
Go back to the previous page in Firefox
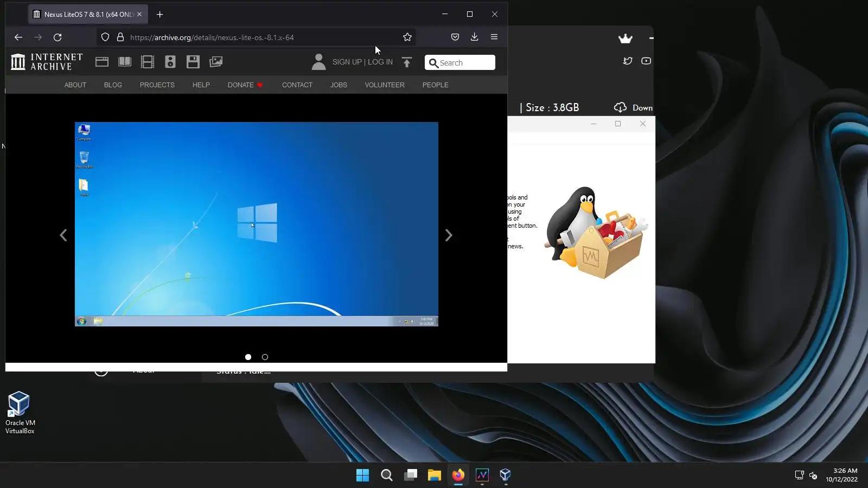click(x=18, y=37)
